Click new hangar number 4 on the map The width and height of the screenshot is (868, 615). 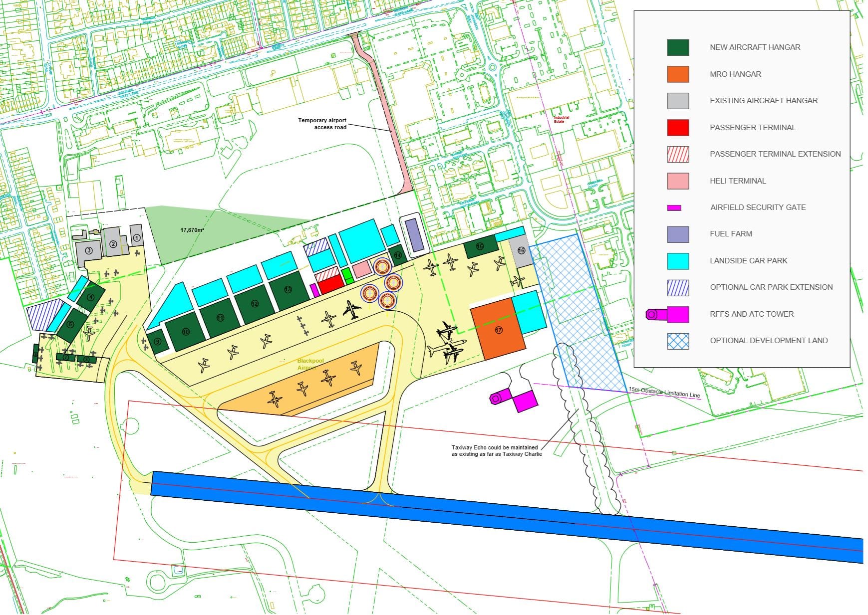(90, 298)
